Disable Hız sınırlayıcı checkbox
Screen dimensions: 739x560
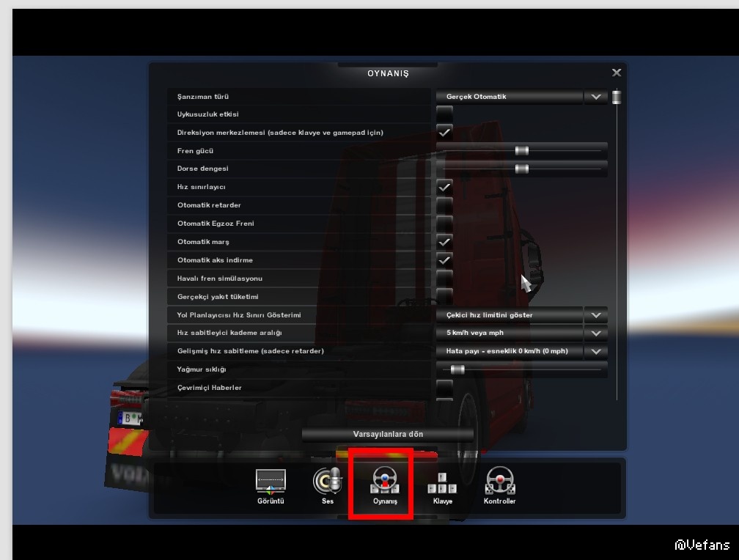pos(444,187)
